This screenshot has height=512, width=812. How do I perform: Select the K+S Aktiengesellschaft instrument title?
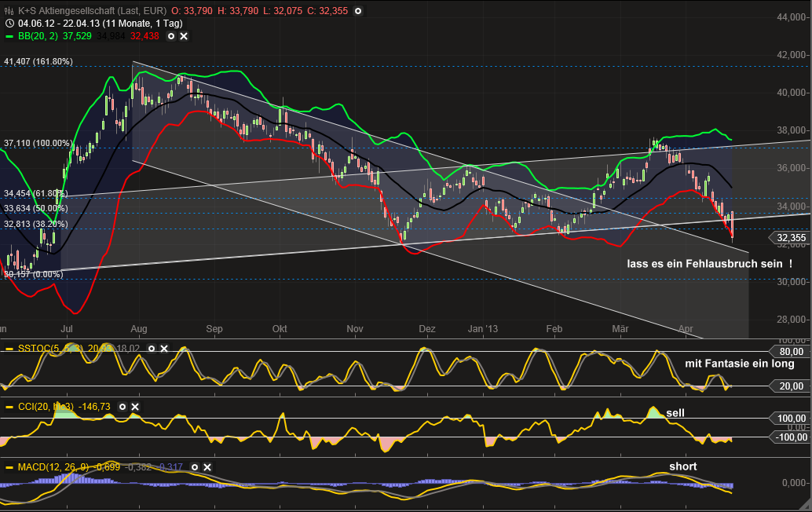92,11
